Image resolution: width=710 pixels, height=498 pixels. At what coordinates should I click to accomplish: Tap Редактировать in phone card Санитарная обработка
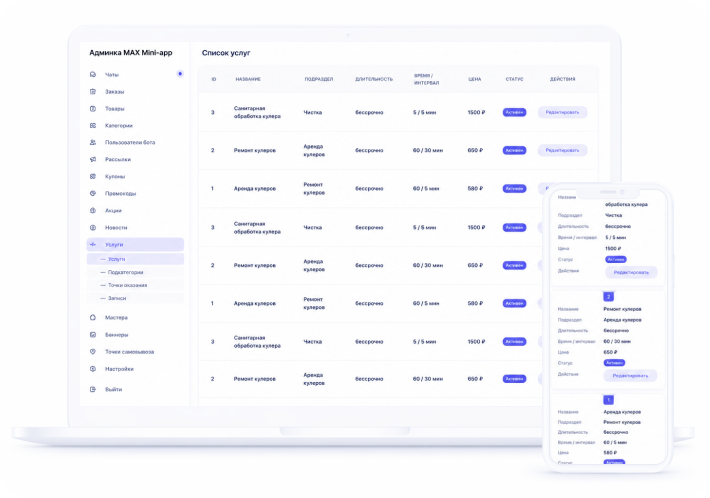631,273
